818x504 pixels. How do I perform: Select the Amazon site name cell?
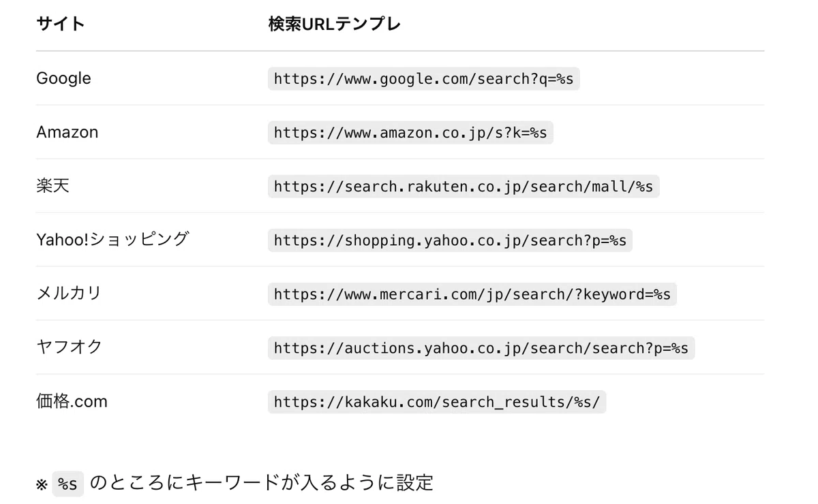tap(67, 132)
